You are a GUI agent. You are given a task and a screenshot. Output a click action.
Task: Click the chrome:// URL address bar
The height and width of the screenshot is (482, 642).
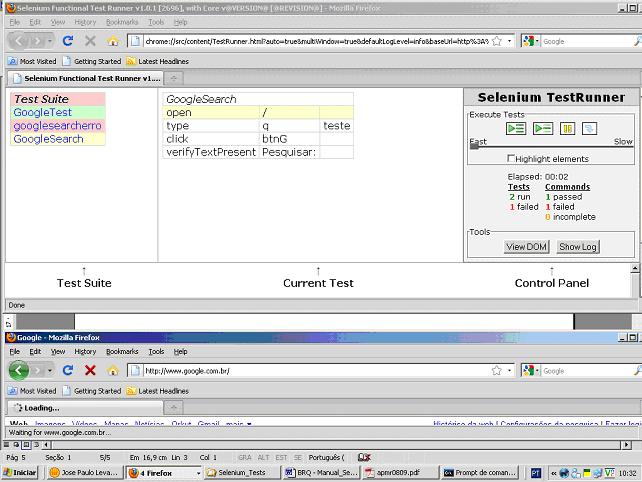(316, 41)
